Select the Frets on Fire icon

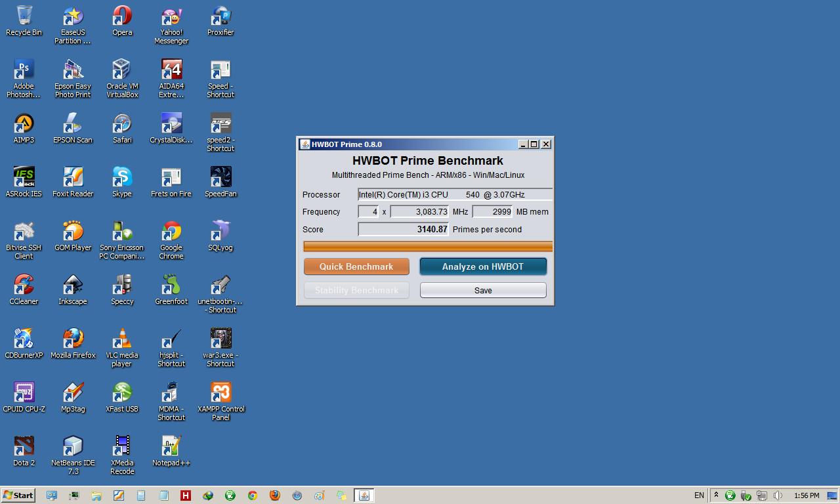(171, 182)
